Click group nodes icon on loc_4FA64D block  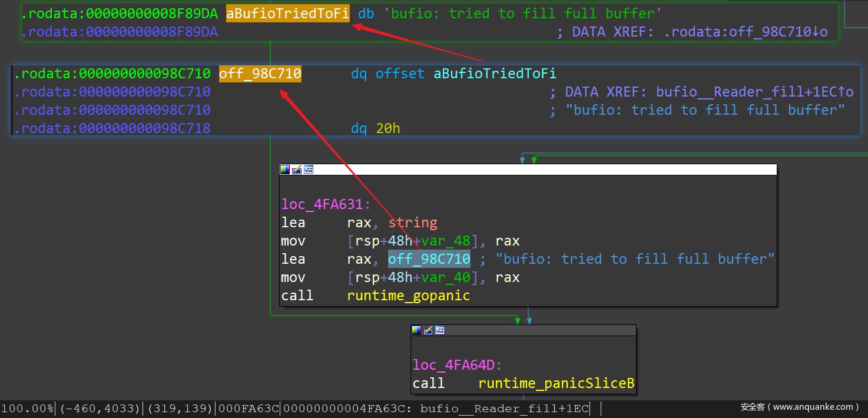pos(439,330)
